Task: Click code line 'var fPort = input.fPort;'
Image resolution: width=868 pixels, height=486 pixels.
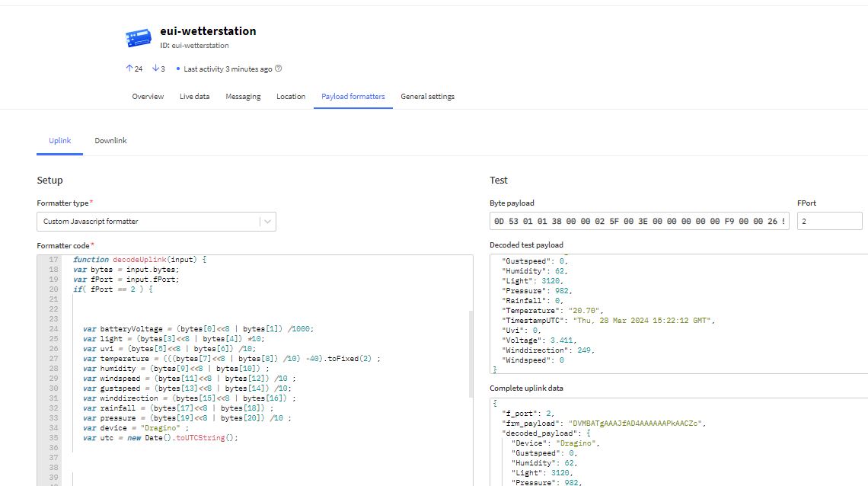Action: pos(126,280)
